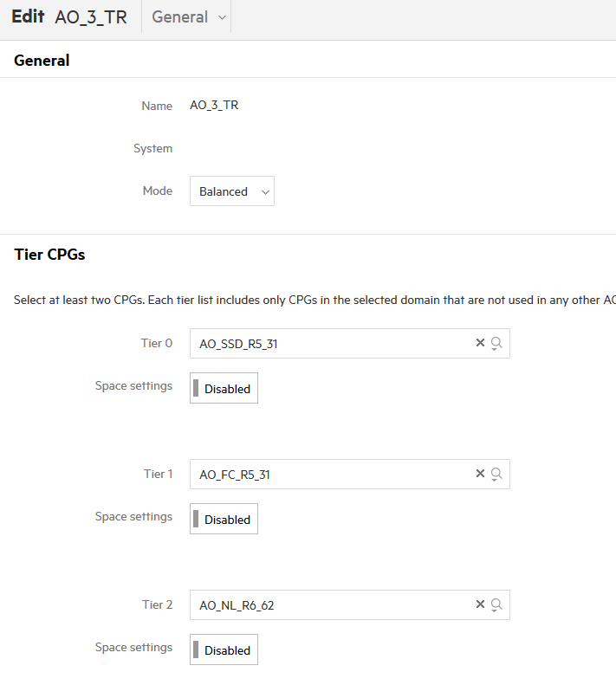Clear the Tier 1 CPG selection
616x685 pixels.
(480, 474)
